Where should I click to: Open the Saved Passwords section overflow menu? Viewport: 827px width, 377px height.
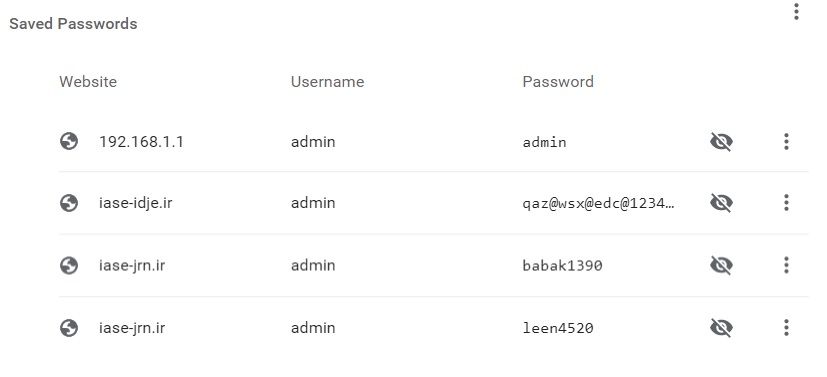click(796, 12)
